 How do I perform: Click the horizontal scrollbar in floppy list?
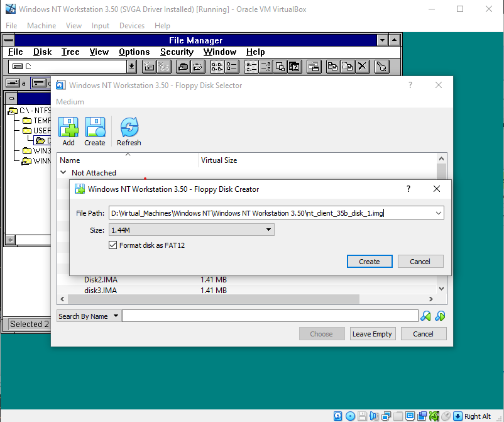214,299
